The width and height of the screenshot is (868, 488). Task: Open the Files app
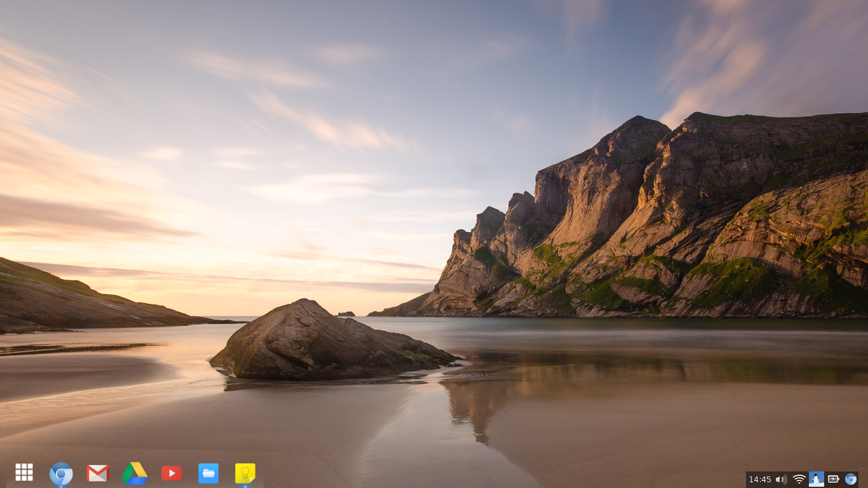click(x=208, y=473)
